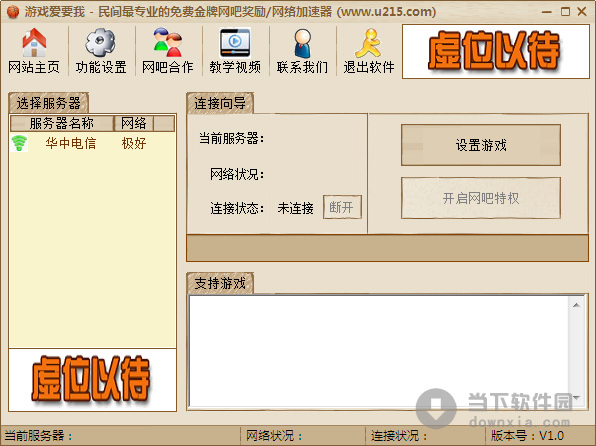Click scroll-up arrow in 支持游戏 list
The width and height of the screenshot is (596, 446).
(x=577, y=305)
